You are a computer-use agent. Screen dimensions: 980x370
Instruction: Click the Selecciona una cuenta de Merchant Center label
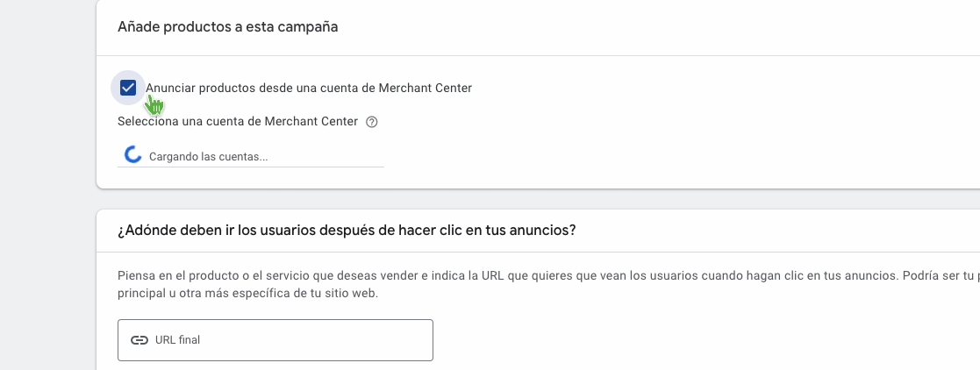[x=238, y=122]
